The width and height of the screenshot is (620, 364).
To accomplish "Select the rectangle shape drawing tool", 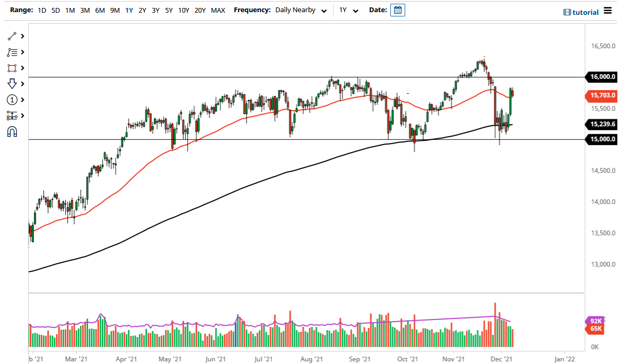I will [x=11, y=68].
